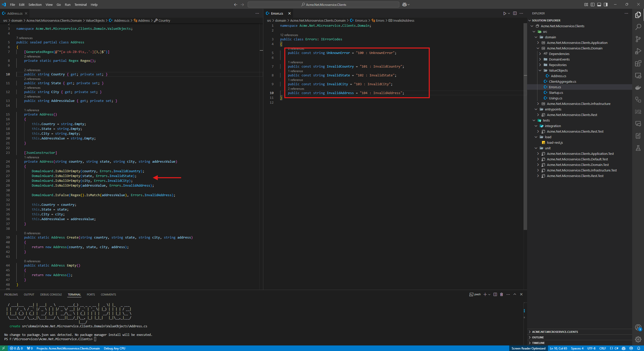Screen dimensions: 644x351
Task: Kill the terminal with the trash icon
Action: pyautogui.click(x=501, y=294)
